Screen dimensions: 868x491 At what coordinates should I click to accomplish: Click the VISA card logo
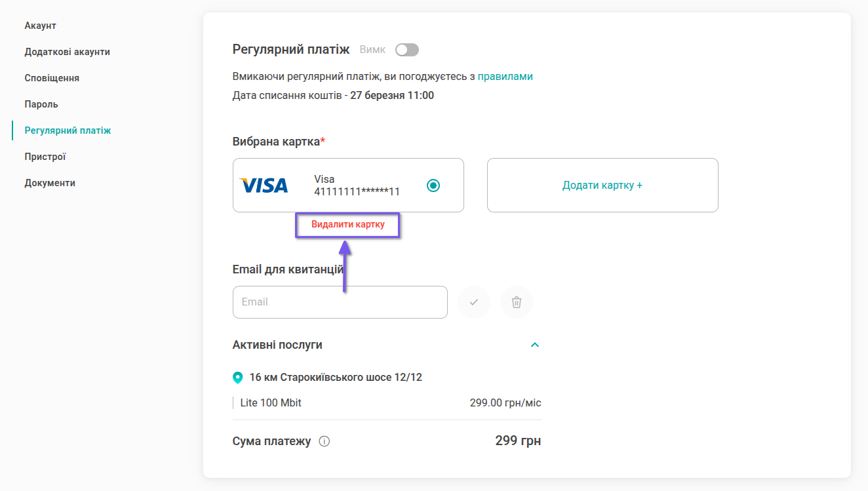point(264,186)
